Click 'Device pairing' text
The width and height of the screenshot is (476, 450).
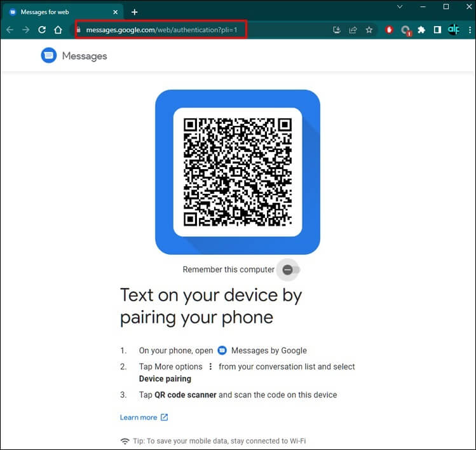165,379
